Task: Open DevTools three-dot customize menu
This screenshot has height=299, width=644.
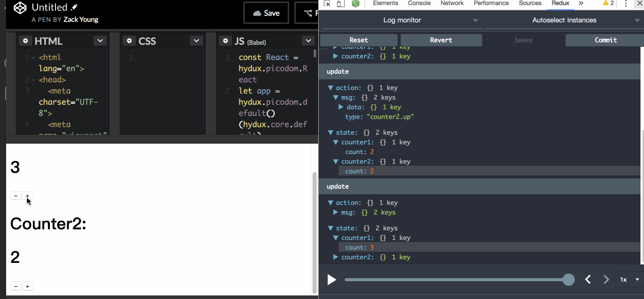Action: coord(626,4)
